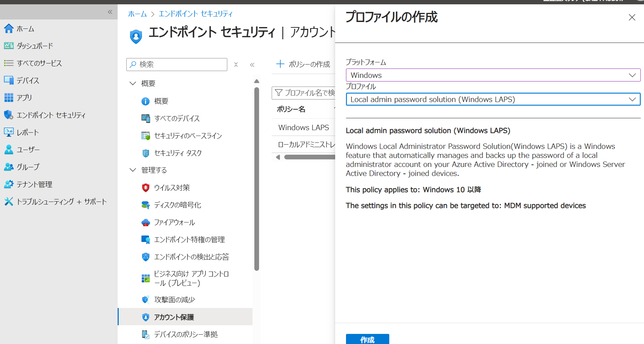The height and width of the screenshot is (344, 644).
Task: Select レポート in left sidebar
Action: point(28,132)
